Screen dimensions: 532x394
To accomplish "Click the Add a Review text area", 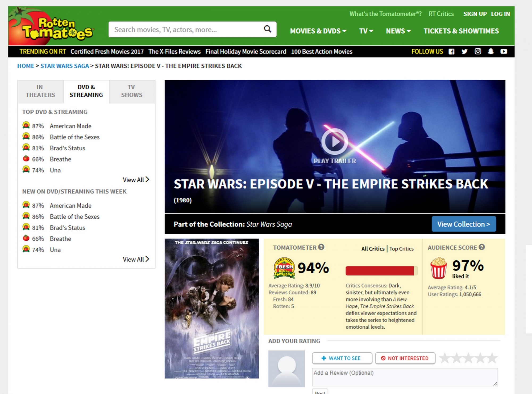I will [x=405, y=377].
